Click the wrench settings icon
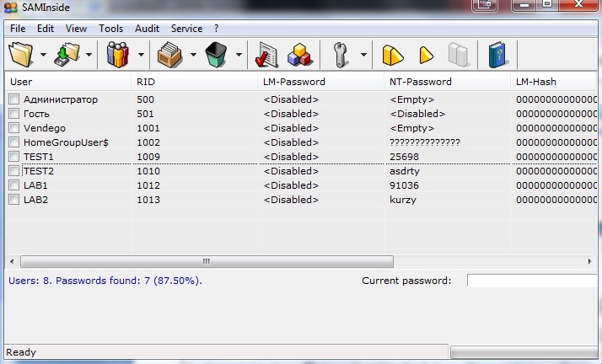The width and height of the screenshot is (602, 364). [x=340, y=55]
